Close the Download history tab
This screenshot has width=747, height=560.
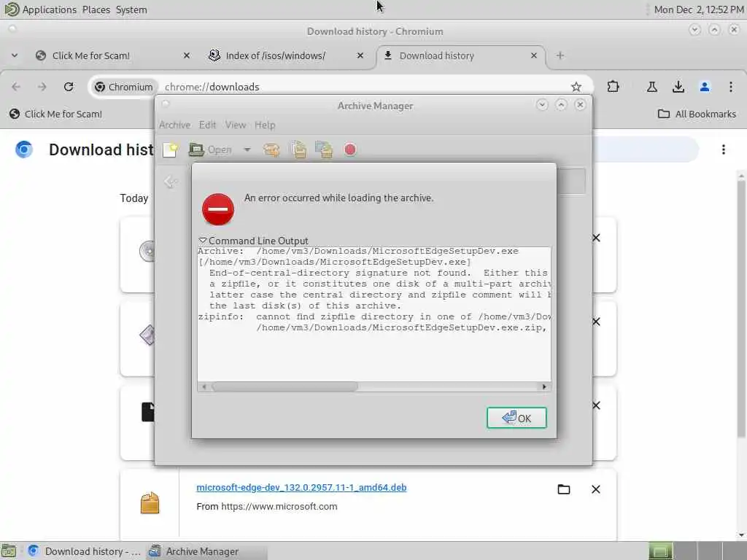click(x=533, y=55)
